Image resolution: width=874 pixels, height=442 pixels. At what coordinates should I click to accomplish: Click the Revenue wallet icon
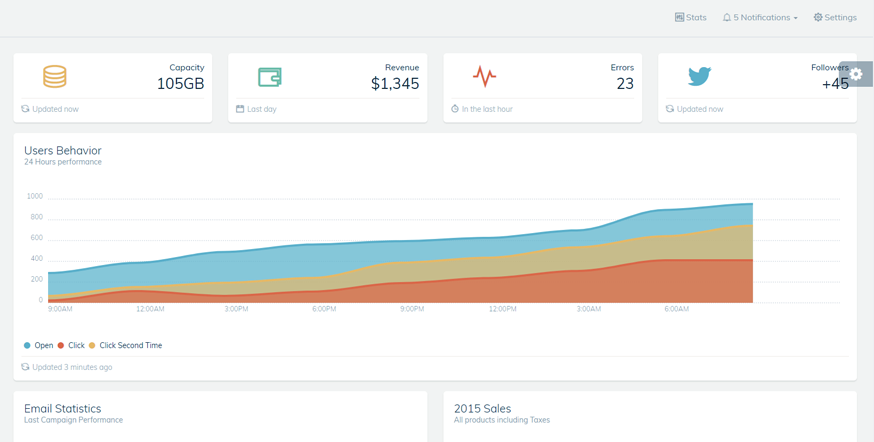270,77
